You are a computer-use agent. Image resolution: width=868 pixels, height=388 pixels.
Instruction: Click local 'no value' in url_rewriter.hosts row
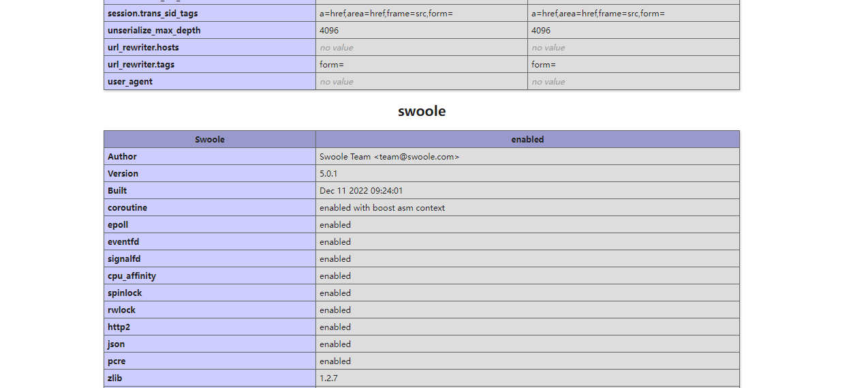(x=337, y=47)
